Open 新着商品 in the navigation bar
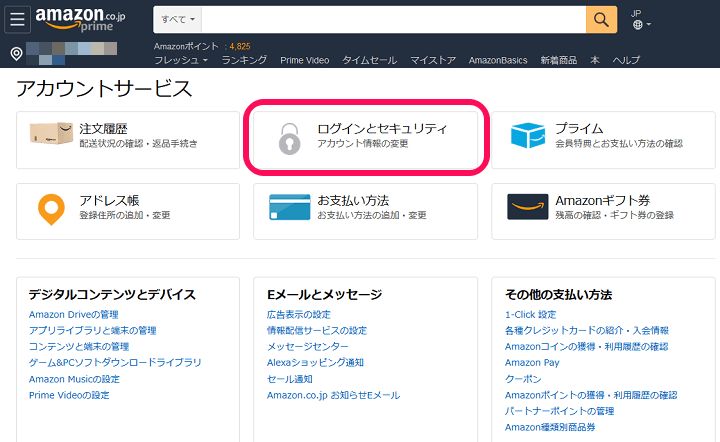Viewport: 720px width, 442px height. [559, 60]
